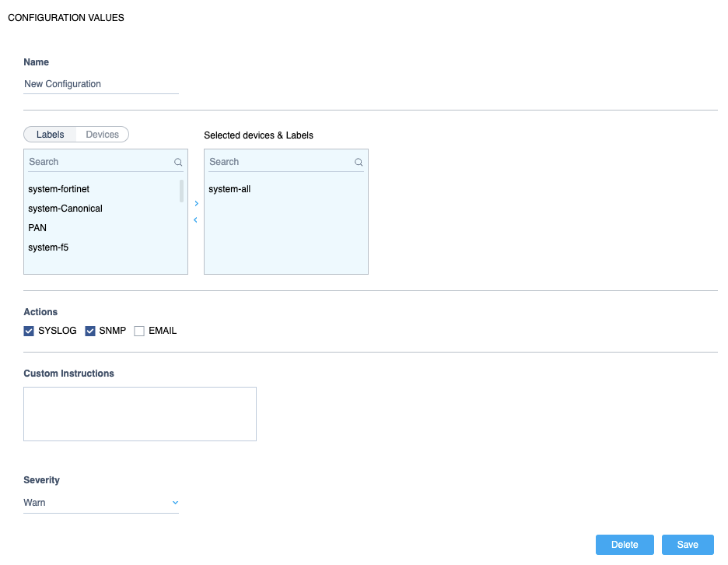Select system-fortinet label
The image size is (728, 565).
59,189
